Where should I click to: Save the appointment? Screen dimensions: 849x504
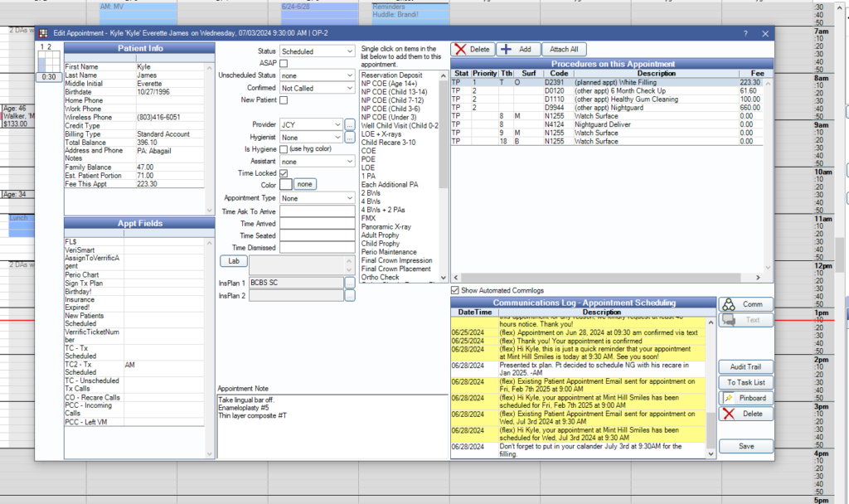click(745, 446)
